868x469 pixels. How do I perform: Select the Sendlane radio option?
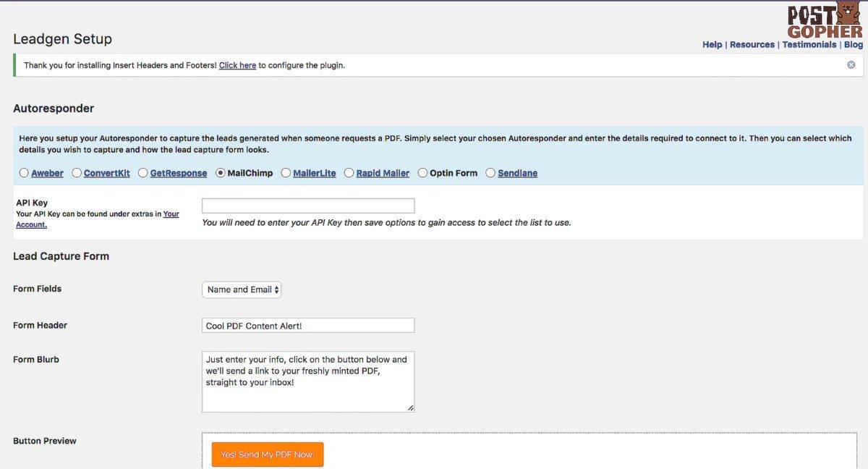(x=490, y=173)
